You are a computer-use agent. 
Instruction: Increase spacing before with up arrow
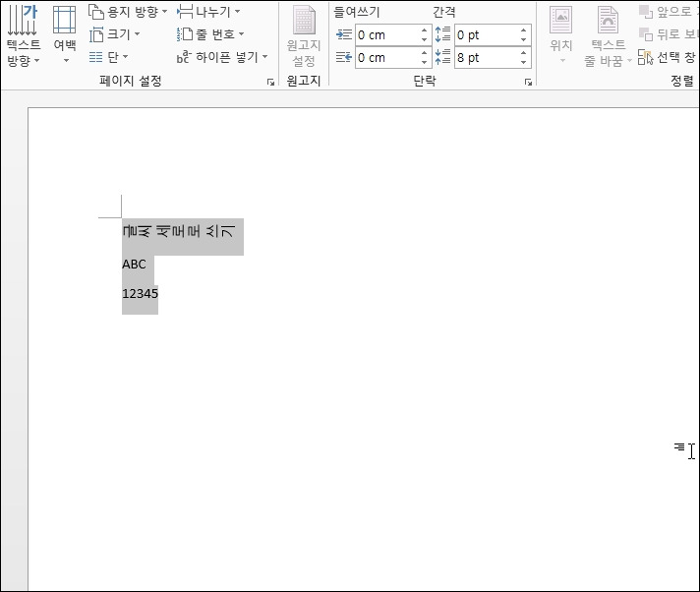(x=524, y=30)
